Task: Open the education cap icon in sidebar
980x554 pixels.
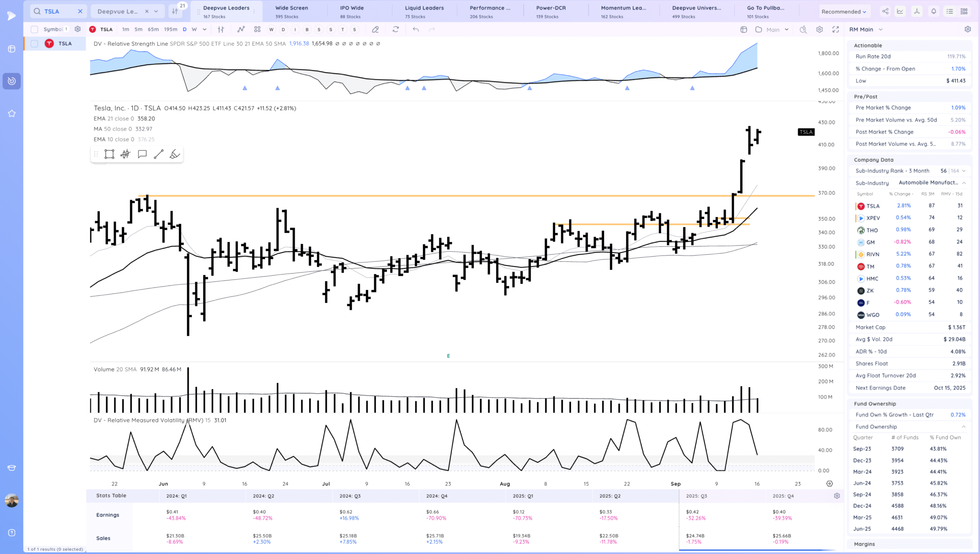Action: pyautogui.click(x=12, y=468)
